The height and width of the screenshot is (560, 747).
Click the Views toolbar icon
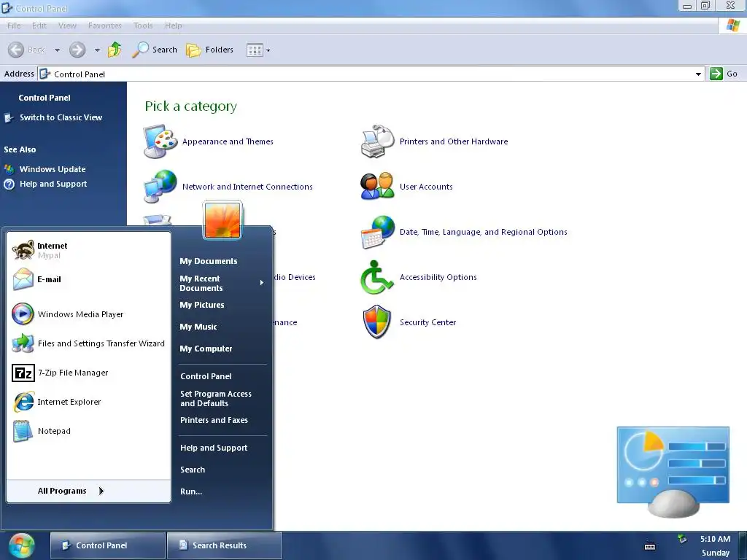255,50
